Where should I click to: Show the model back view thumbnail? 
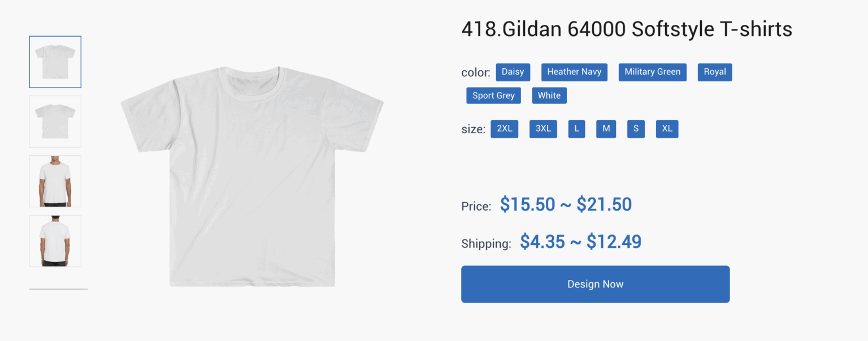point(55,241)
